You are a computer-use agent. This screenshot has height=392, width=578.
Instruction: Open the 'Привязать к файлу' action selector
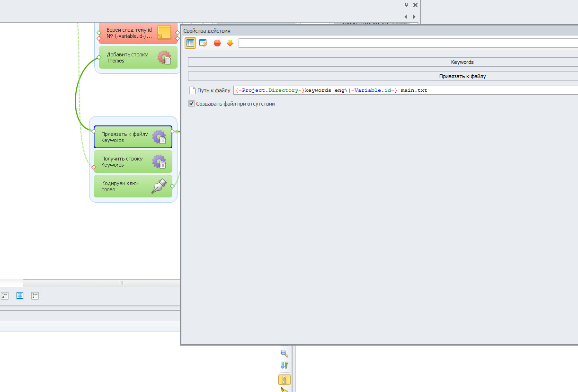click(383, 76)
